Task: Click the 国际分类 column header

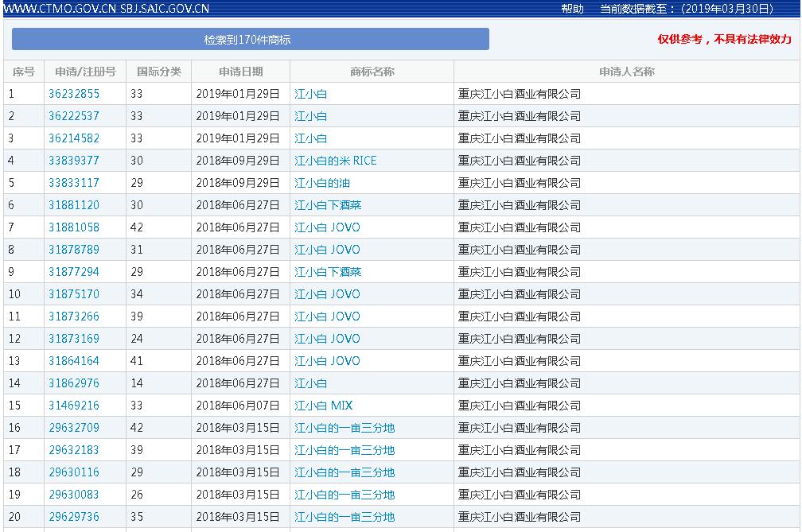Action: [159, 72]
